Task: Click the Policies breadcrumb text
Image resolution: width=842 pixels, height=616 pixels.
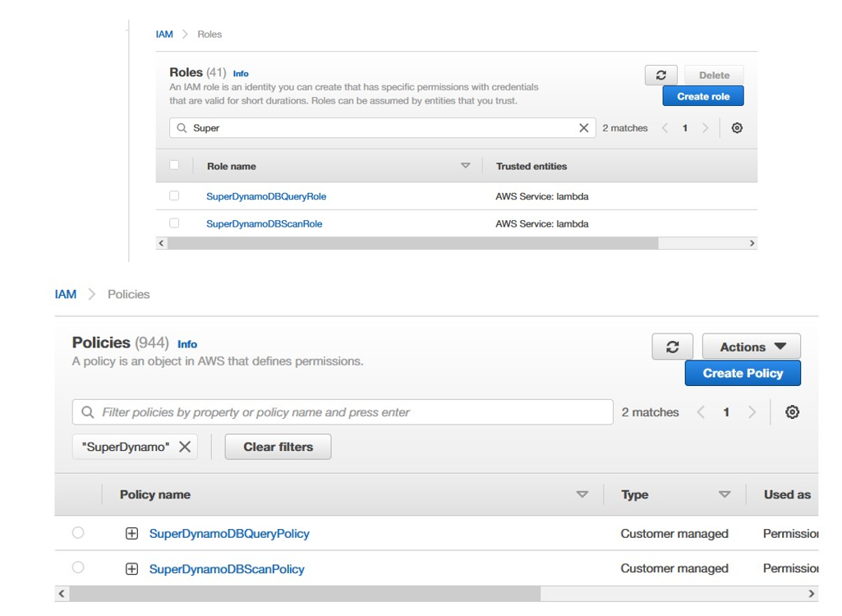Action: click(128, 294)
